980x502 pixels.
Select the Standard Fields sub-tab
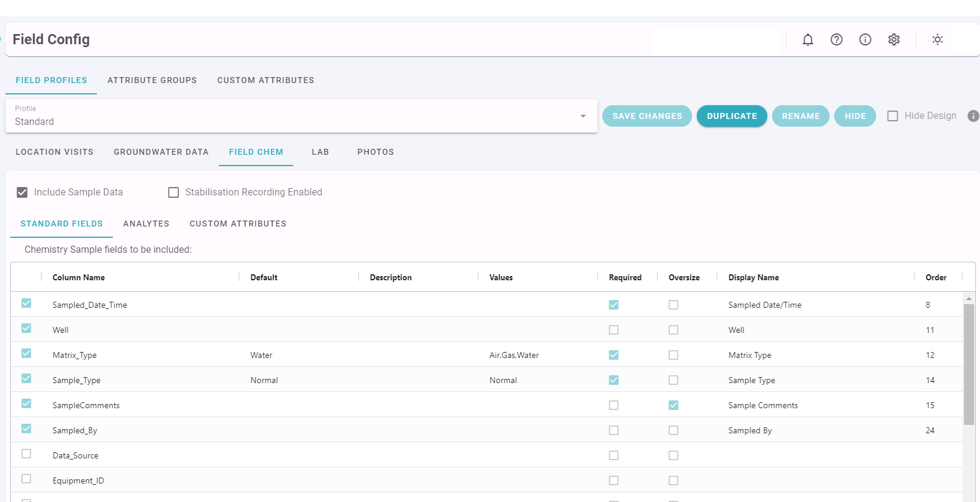tap(62, 224)
